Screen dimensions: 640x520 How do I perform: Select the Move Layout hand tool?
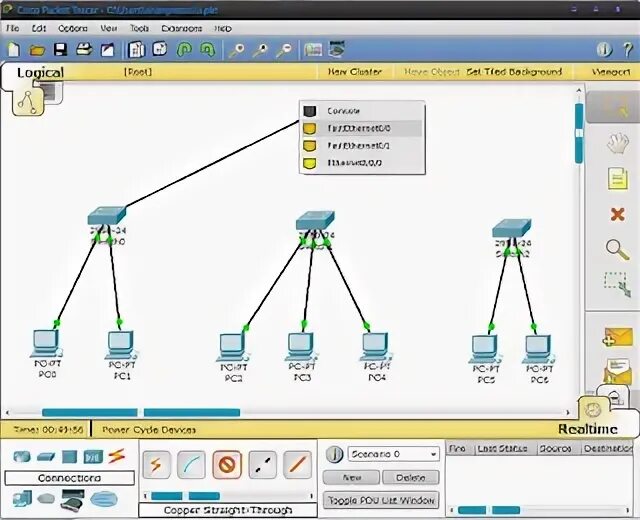pos(617,143)
